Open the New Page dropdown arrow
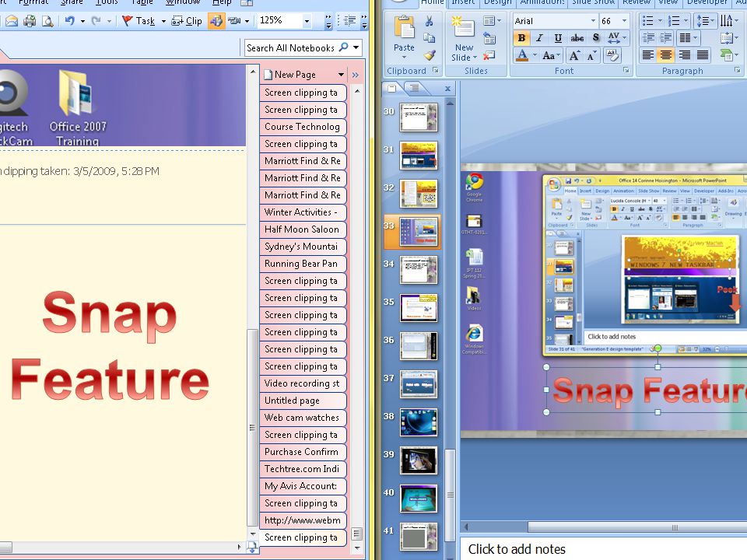 click(x=341, y=75)
